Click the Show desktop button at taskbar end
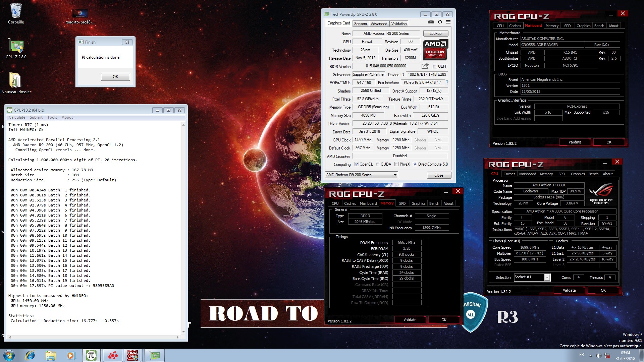644x362 pixels. click(641, 355)
